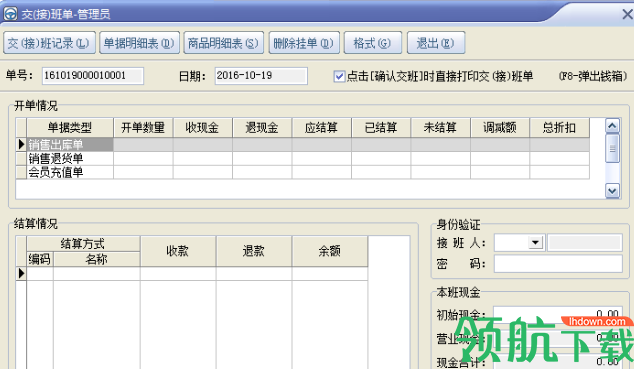Close the 交(接)班单 window
Screen dimensions: 634x369
(x=628, y=15)
